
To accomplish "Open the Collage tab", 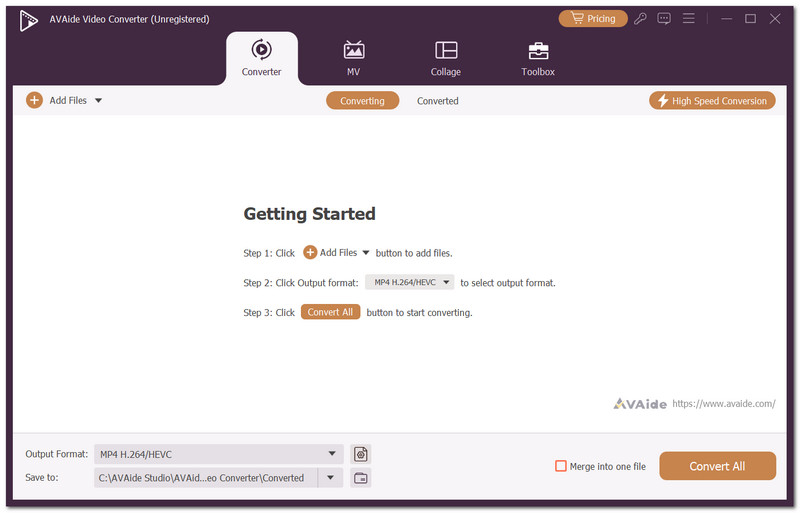I will point(445,58).
